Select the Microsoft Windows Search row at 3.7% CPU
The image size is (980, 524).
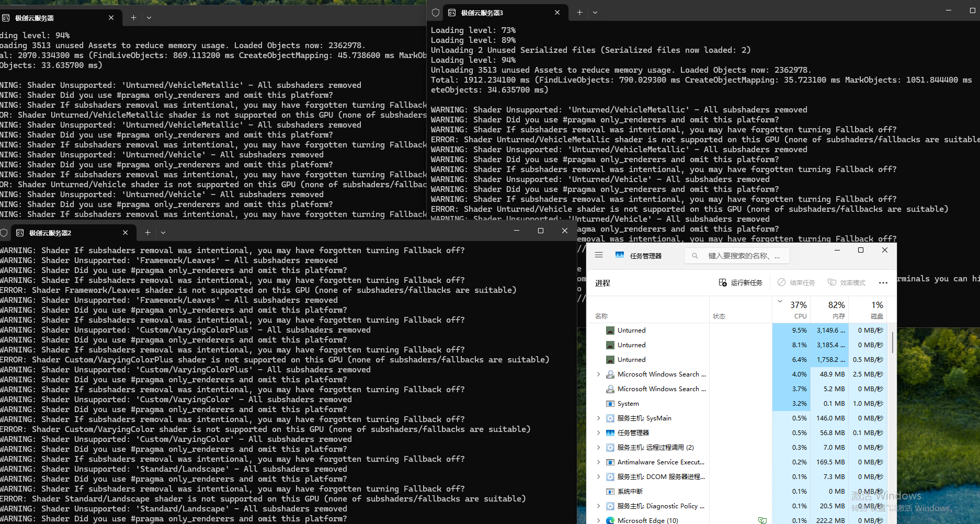click(x=737, y=389)
